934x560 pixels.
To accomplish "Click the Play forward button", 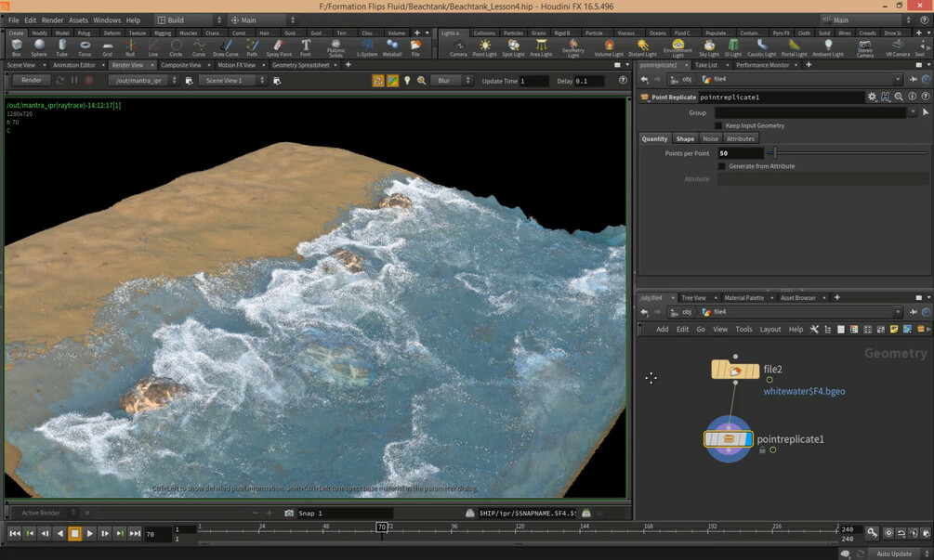I will pyautogui.click(x=90, y=533).
